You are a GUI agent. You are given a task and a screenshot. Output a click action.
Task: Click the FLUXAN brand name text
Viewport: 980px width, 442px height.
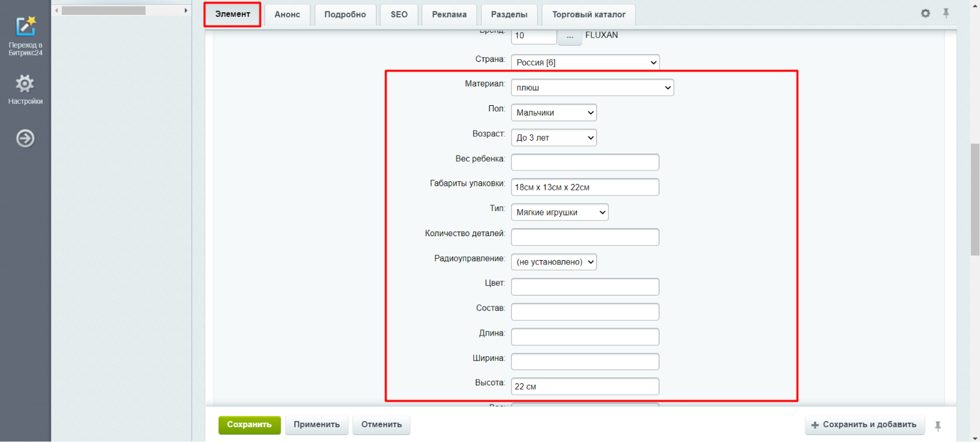(x=602, y=35)
